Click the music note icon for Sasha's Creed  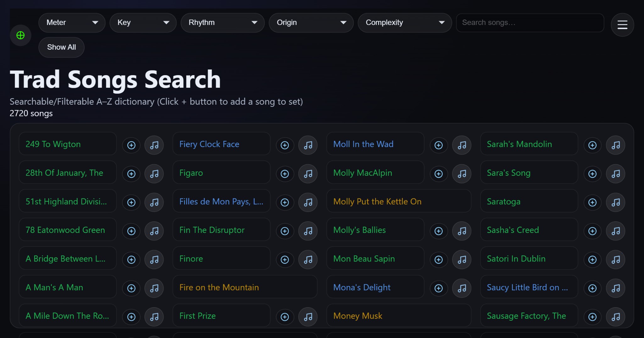pyautogui.click(x=615, y=231)
